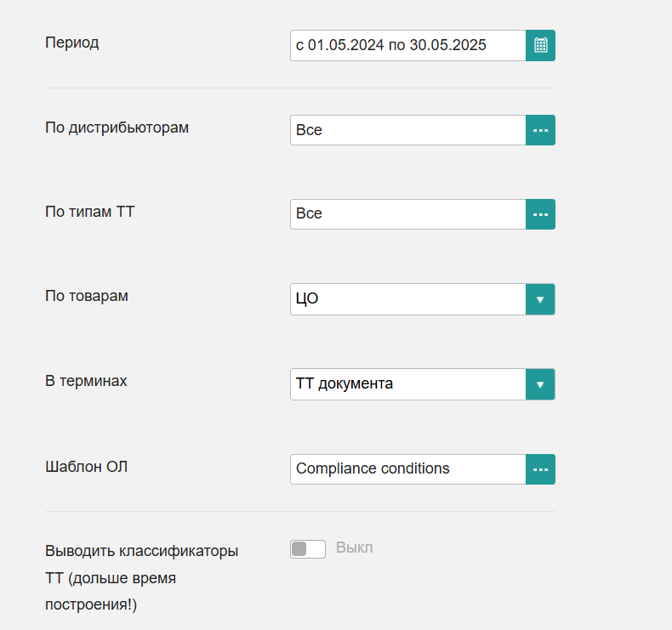Click the По дистрибьюторам label

[117, 128]
